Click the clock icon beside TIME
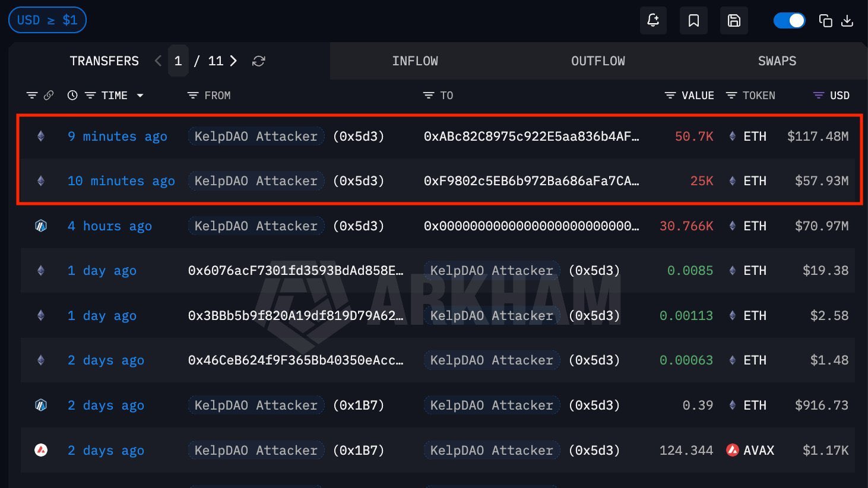The image size is (868, 488). 72,96
